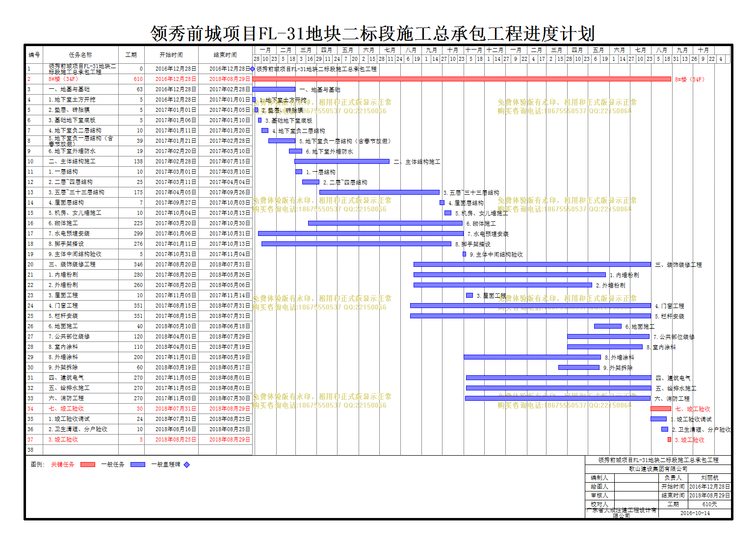Click the 结束时间 column header

click(225, 54)
